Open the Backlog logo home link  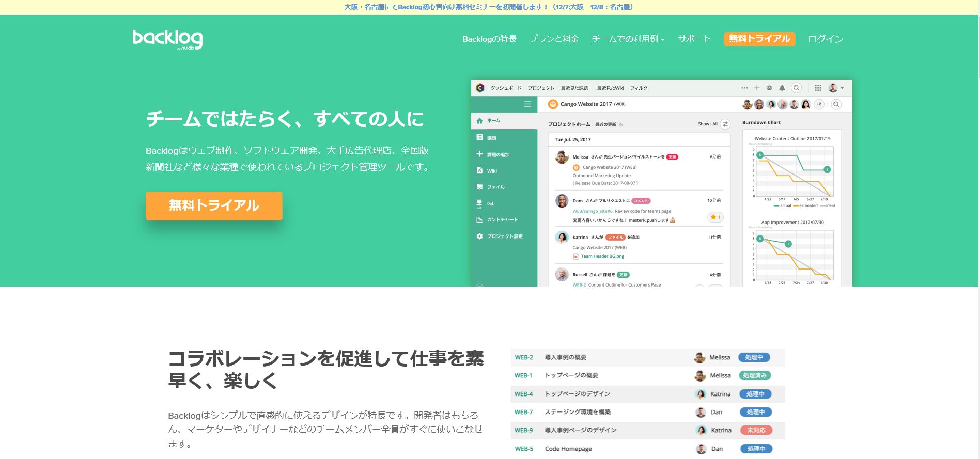pyautogui.click(x=167, y=39)
